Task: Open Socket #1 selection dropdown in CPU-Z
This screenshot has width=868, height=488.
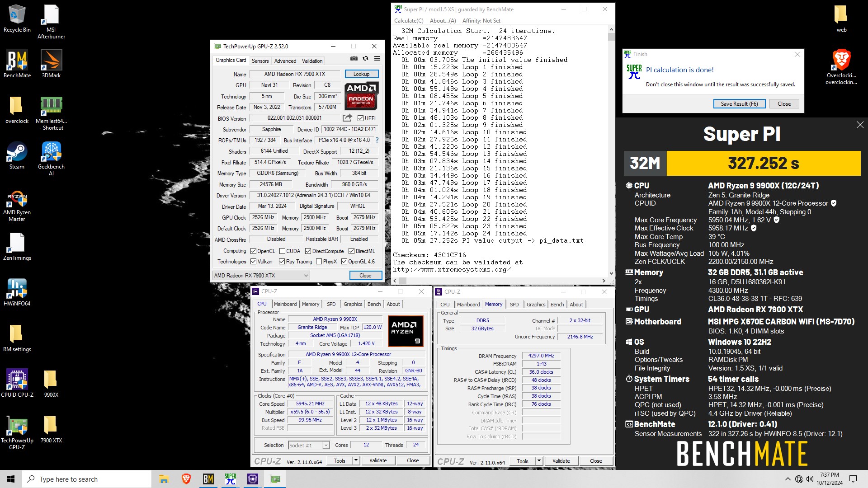Action: click(309, 446)
